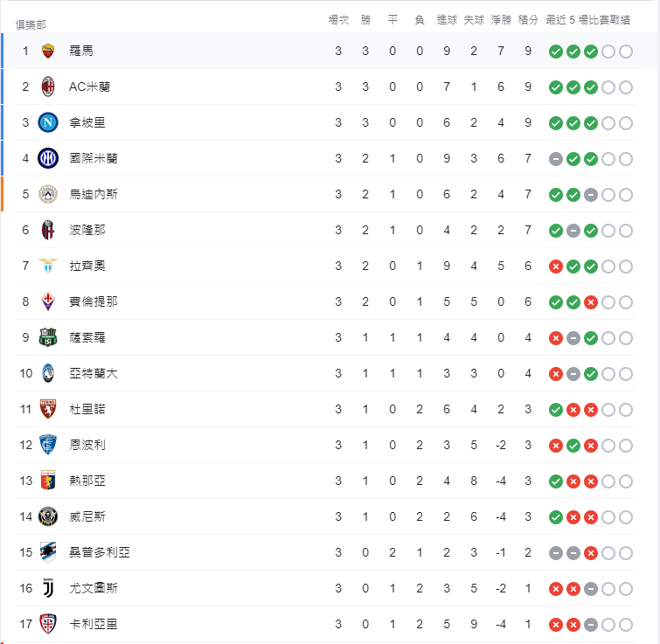660x644 pixels.
Task: Click Roma's first green win indicator
Action: (556, 52)
